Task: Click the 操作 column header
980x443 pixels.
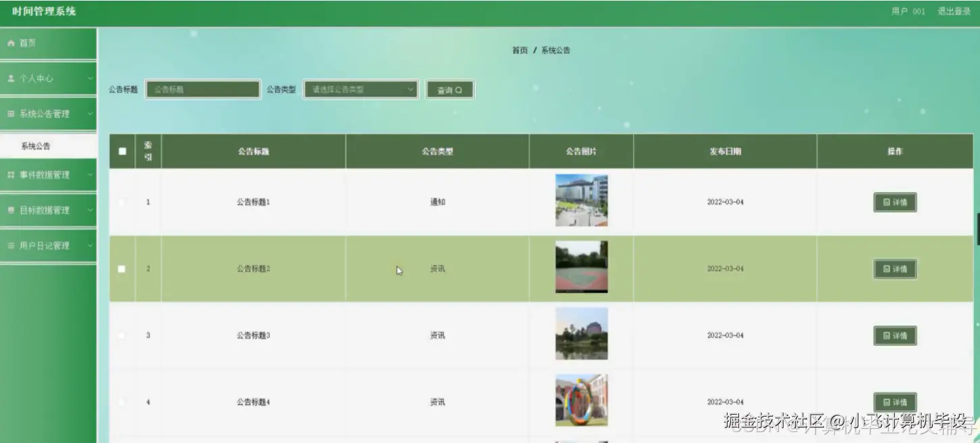Action: (895, 151)
